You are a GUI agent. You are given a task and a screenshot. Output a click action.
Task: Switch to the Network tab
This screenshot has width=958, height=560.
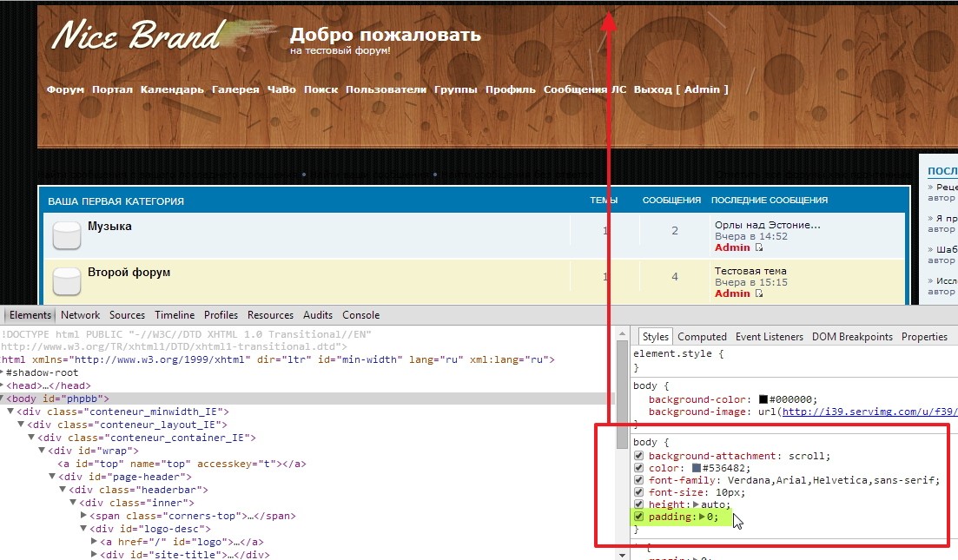[80, 315]
